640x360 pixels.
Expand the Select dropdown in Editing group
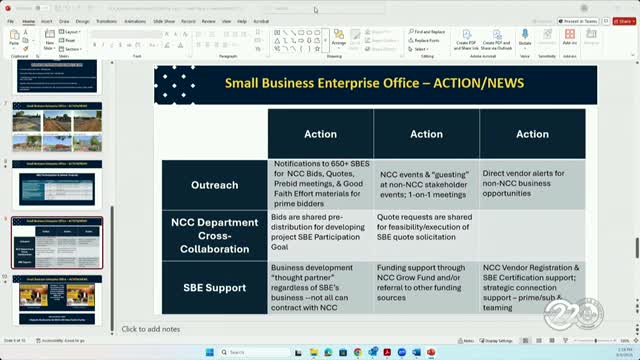tap(418, 49)
